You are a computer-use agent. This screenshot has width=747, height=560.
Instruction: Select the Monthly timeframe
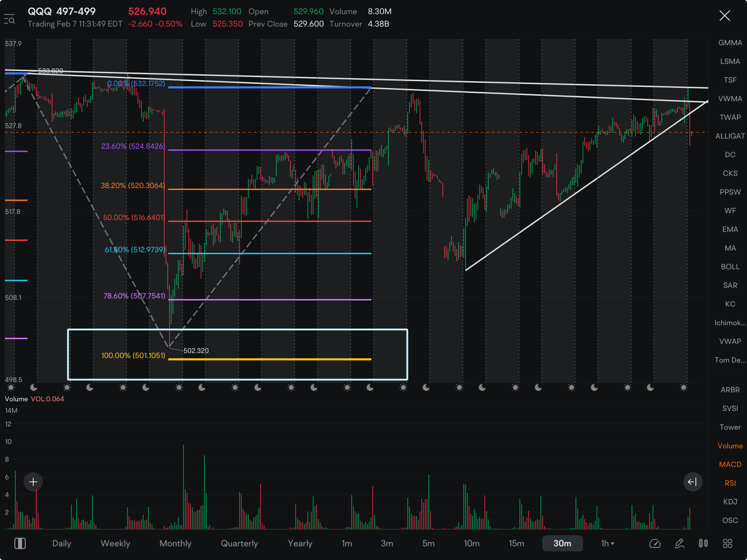175,543
